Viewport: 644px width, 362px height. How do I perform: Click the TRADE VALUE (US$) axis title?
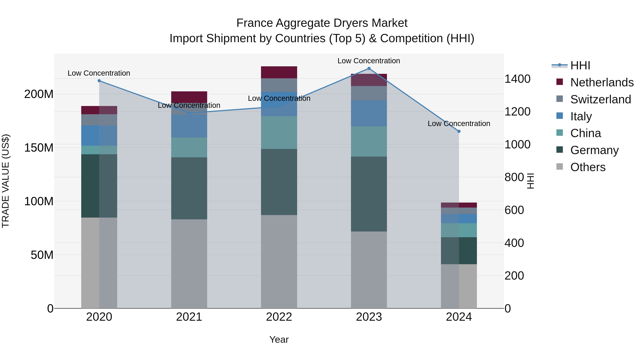[x=6, y=181]
